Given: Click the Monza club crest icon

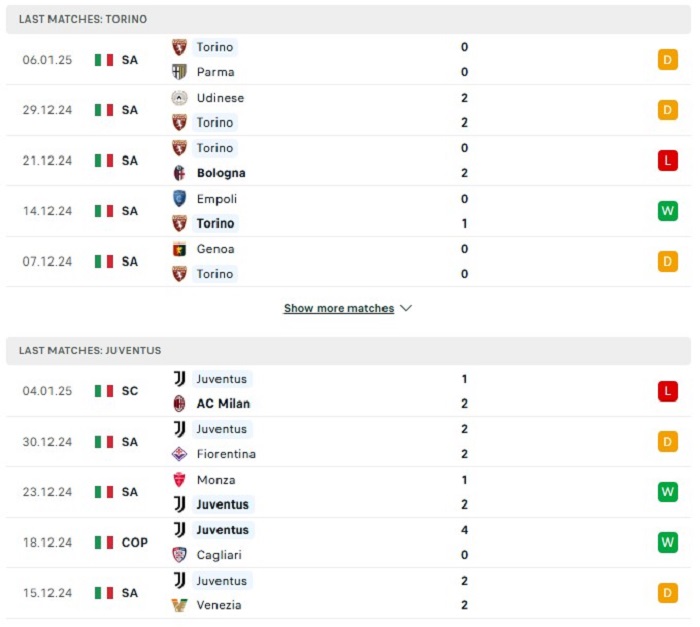Looking at the screenshot, I should [x=179, y=480].
